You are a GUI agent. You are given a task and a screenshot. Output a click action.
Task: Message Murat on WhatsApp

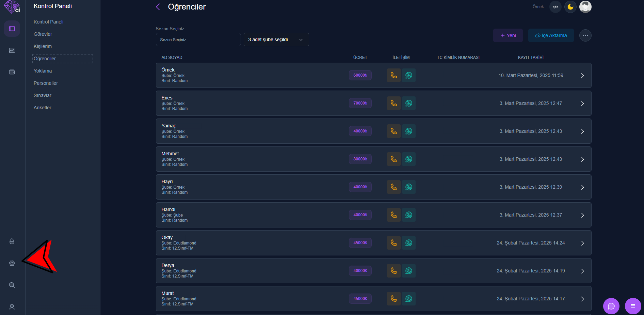pyautogui.click(x=409, y=299)
